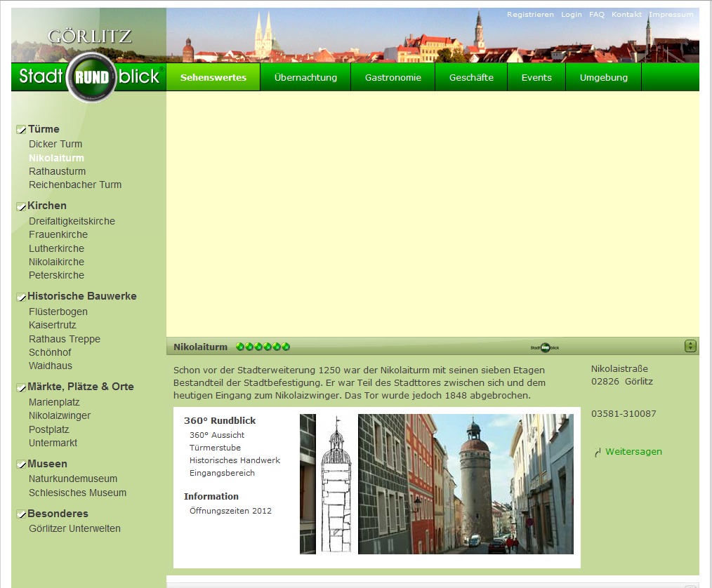Click the Historische Bauwerke check icon

click(21, 297)
